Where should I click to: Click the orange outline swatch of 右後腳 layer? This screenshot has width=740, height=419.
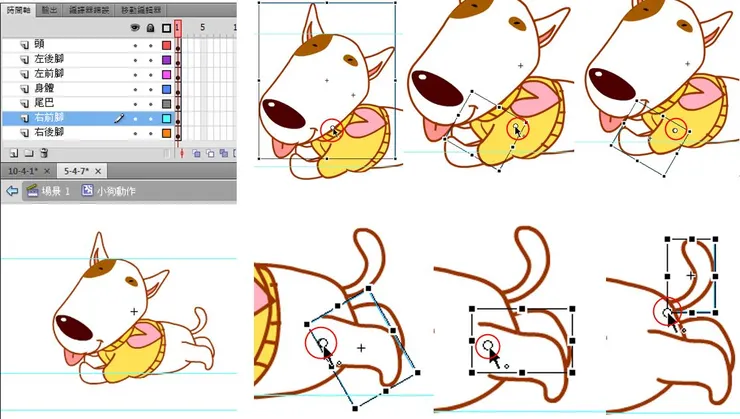tap(167, 133)
